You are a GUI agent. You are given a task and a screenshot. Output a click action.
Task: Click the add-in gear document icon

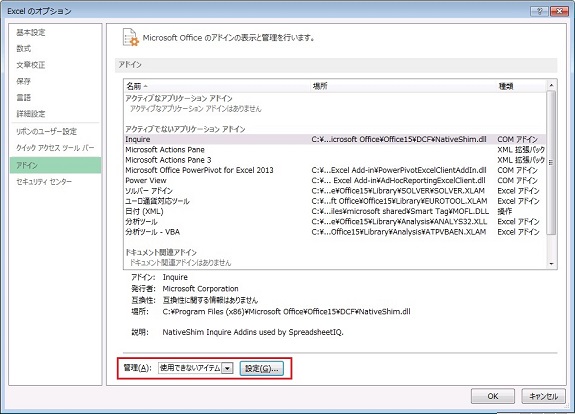pyautogui.click(x=131, y=37)
